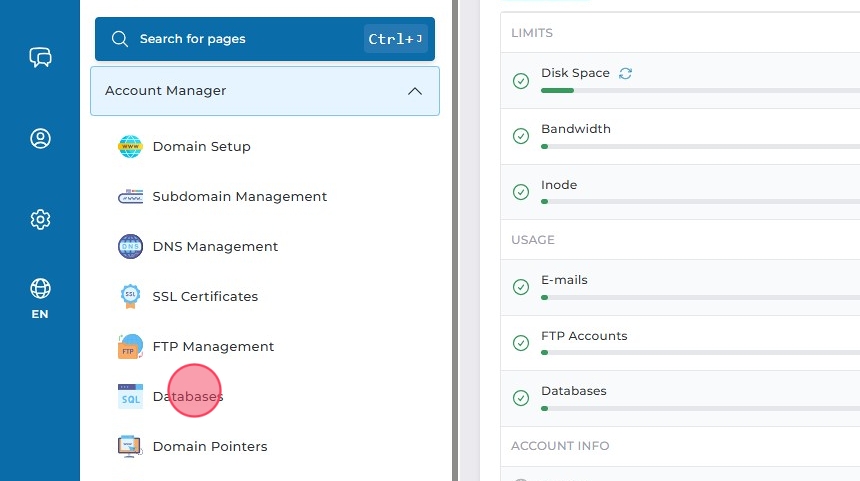This screenshot has width=860, height=481.
Task: Click the Disk Space usage bar
Action: click(700, 90)
